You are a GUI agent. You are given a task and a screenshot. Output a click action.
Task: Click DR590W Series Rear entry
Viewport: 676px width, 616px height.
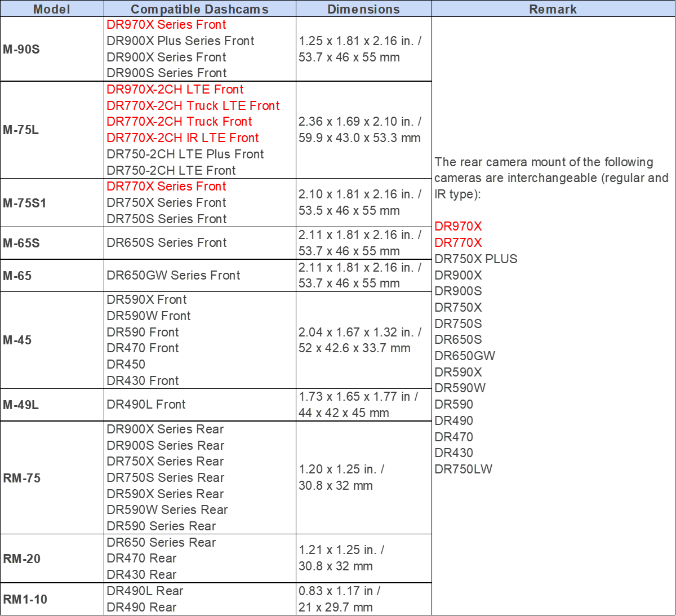pyautogui.click(x=167, y=510)
